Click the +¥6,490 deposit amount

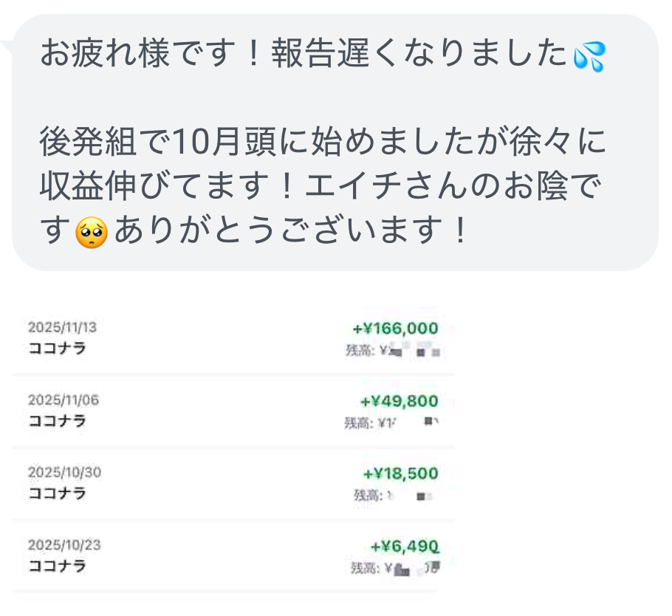click(405, 546)
